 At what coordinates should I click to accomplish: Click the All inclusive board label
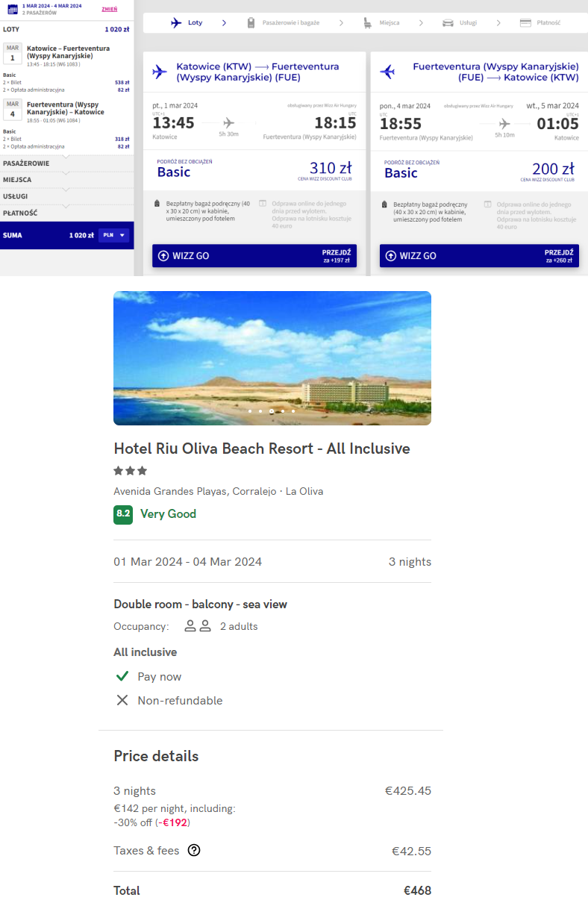[145, 652]
